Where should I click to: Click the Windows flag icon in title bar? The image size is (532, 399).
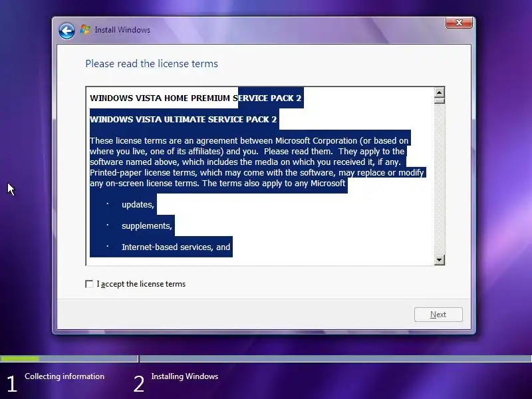(85, 29)
